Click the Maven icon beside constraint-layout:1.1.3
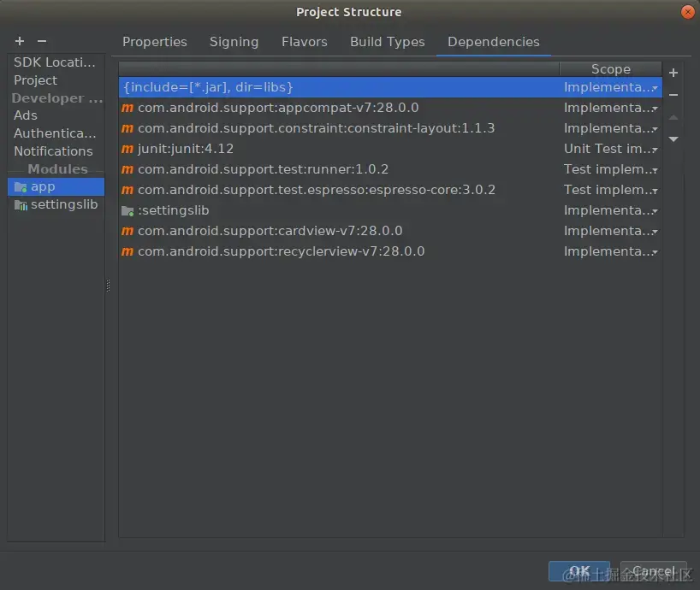 tap(128, 128)
